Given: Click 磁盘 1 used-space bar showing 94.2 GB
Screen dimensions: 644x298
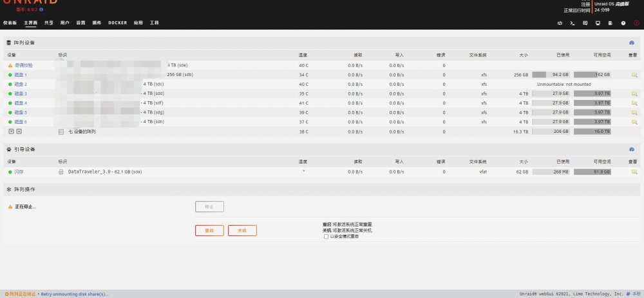Looking at the screenshot, I should [x=551, y=75].
